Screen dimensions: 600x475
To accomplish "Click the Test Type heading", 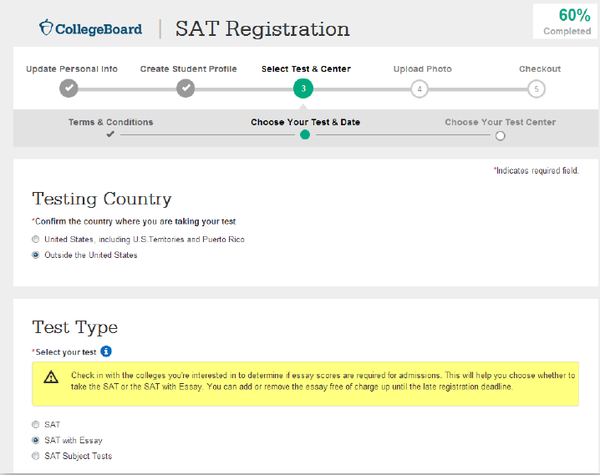I will click(75, 327).
